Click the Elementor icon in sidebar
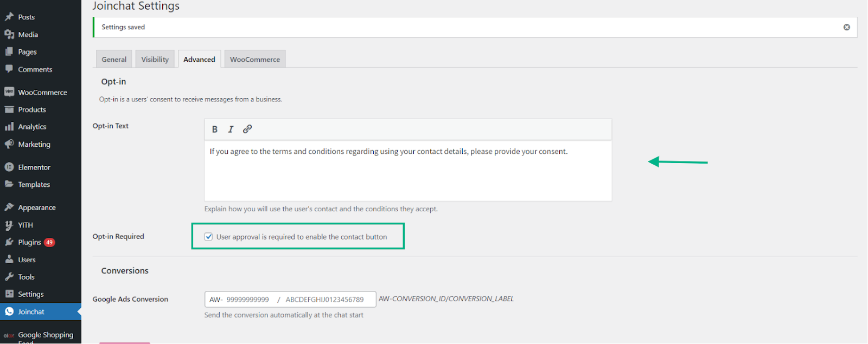 (x=9, y=167)
